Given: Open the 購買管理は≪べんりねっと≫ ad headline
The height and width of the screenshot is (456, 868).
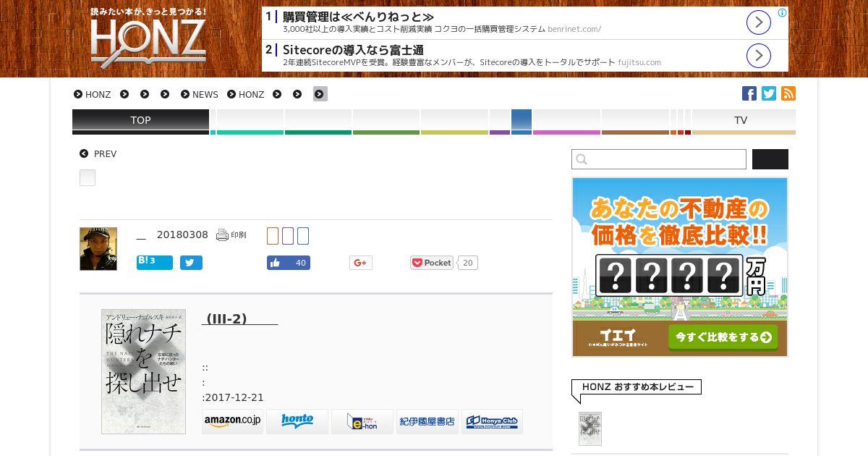Looking at the screenshot, I should tap(358, 17).
